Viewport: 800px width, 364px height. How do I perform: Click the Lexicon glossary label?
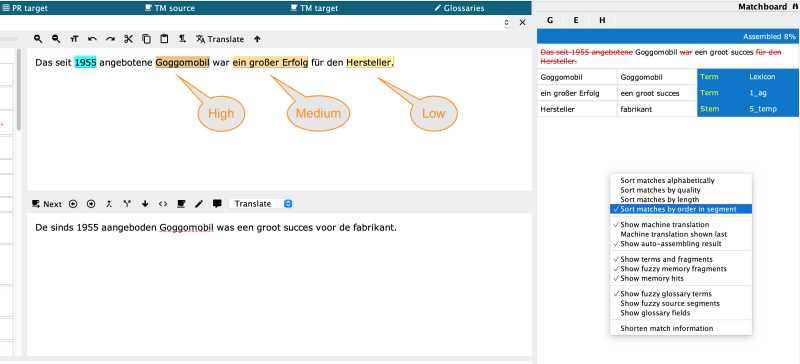tap(762, 77)
